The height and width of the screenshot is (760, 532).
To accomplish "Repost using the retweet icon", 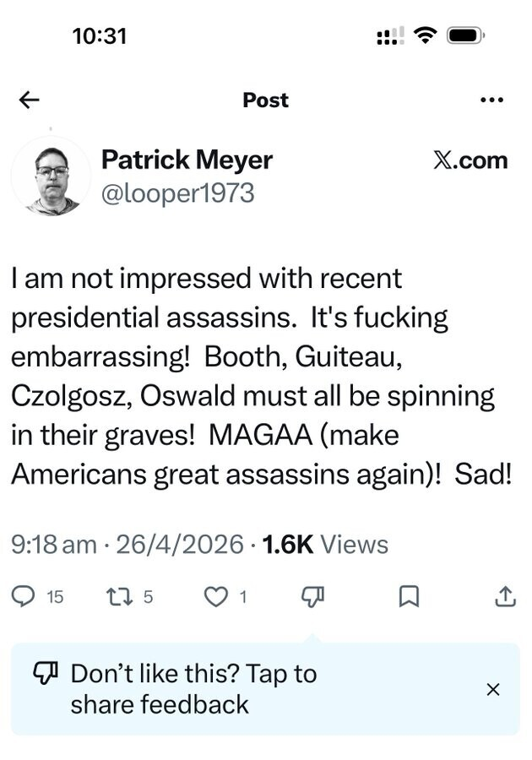I will pos(117,597).
